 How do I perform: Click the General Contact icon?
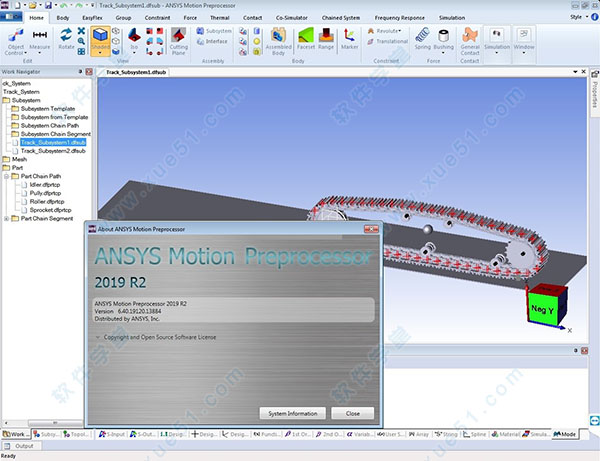point(470,42)
